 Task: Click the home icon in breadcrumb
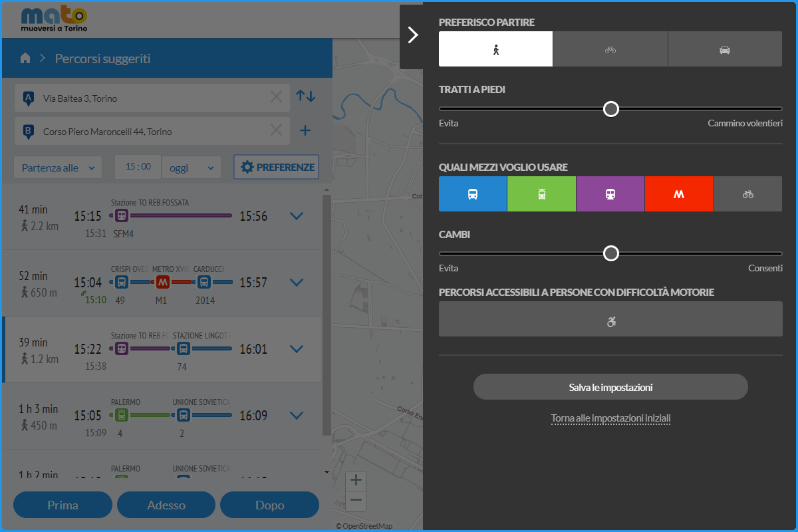point(25,59)
